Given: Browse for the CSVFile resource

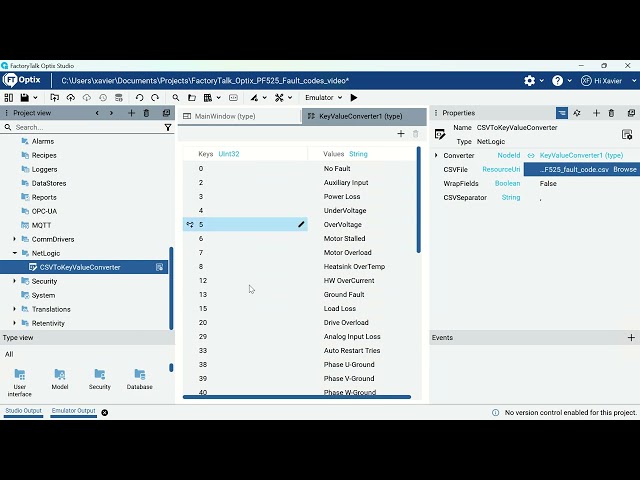Looking at the screenshot, I should pyautogui.click(x=624, y=169).
